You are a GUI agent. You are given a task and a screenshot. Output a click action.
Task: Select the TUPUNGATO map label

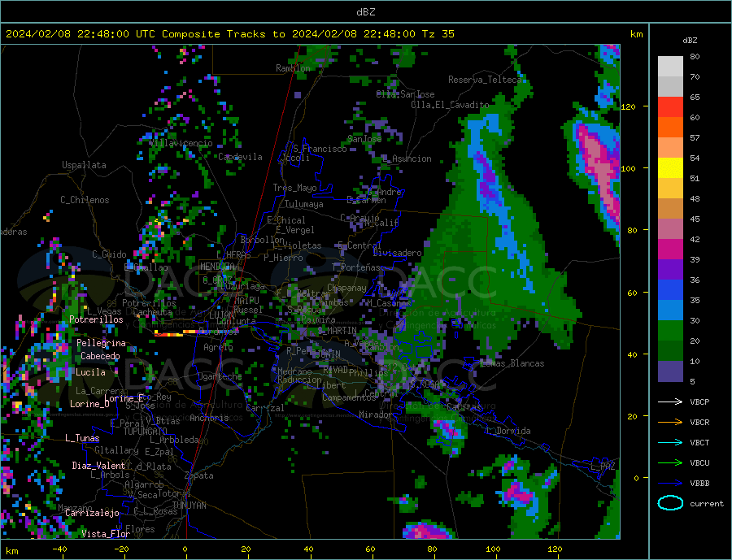coord(146,432)
